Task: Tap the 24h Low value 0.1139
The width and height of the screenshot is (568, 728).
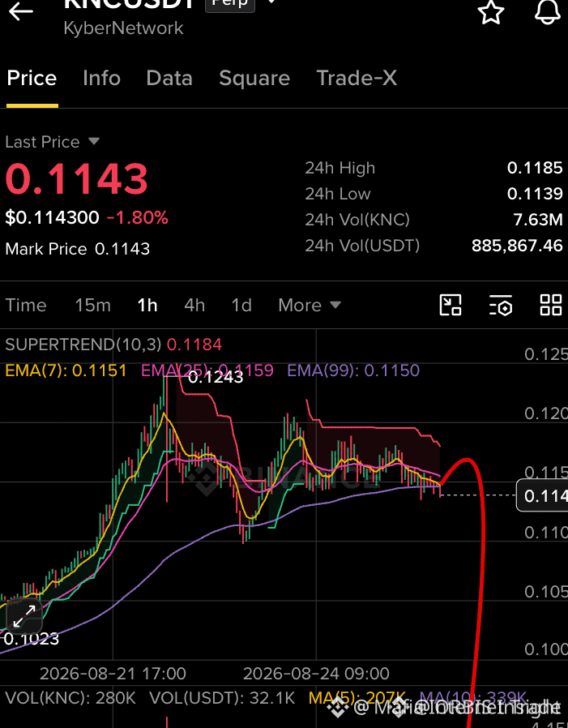Action: coord(535,193)
